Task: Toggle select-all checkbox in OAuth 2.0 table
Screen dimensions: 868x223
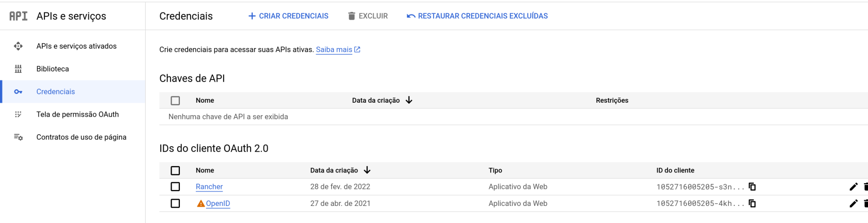Action: (x=175, y=170)
